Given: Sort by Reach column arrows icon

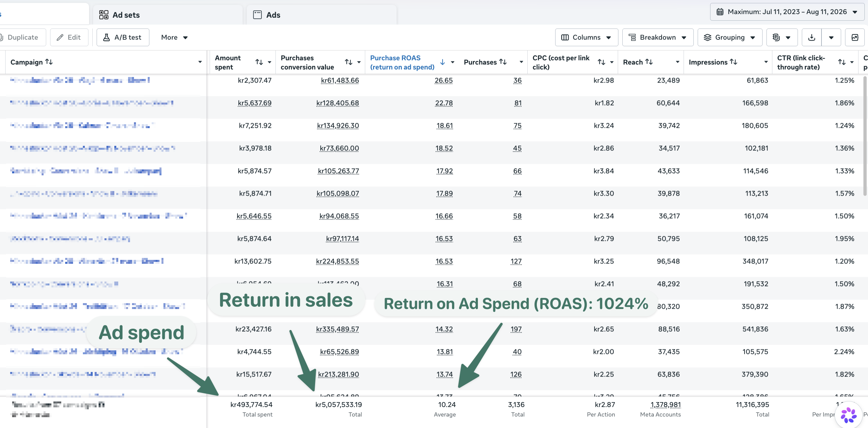Looking at the screenshot, I should (649, 62).
